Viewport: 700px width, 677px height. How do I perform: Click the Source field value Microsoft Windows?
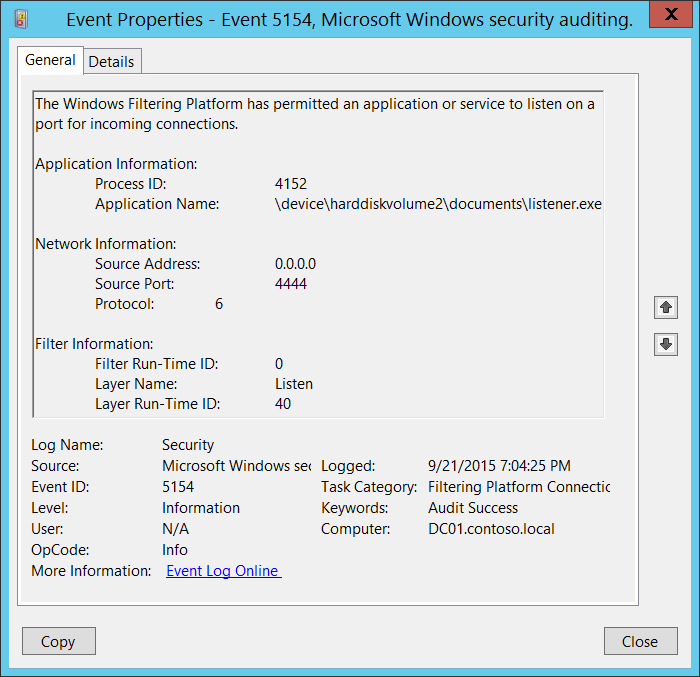pos(236,466)
